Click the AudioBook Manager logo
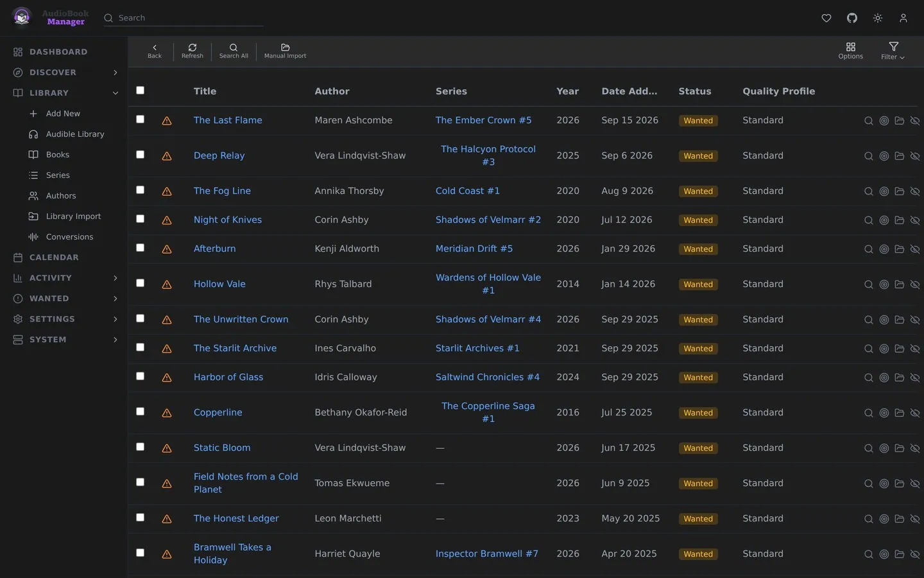924x578 pixels. tap(49, 17)
